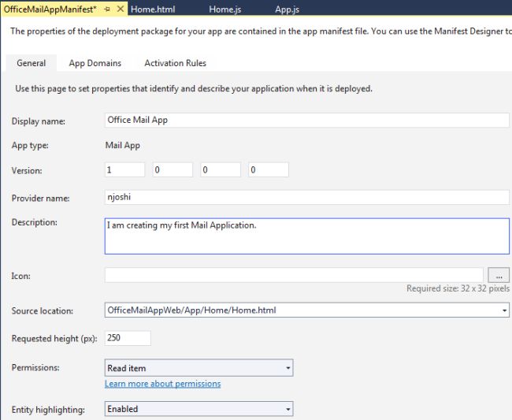Image resolution: width=512 pixels, height=420 pixels.
Task: Pin the OfficeMailAppManifest tab
Action: coord(106,9)
